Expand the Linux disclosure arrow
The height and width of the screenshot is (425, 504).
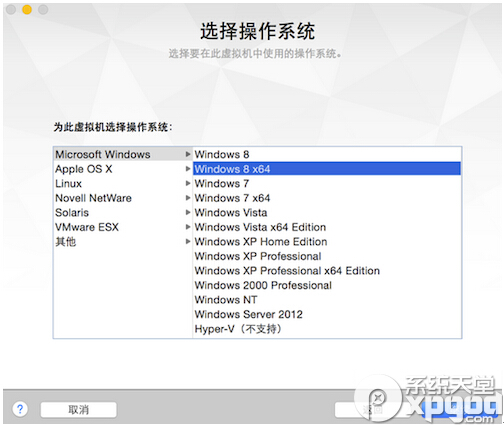tap(188, 183)
